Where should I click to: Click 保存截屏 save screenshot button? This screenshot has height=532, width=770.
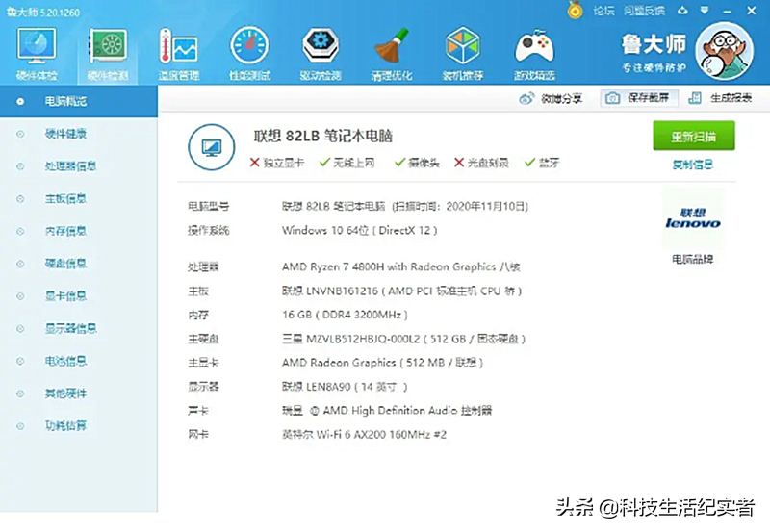coord(639,98)
